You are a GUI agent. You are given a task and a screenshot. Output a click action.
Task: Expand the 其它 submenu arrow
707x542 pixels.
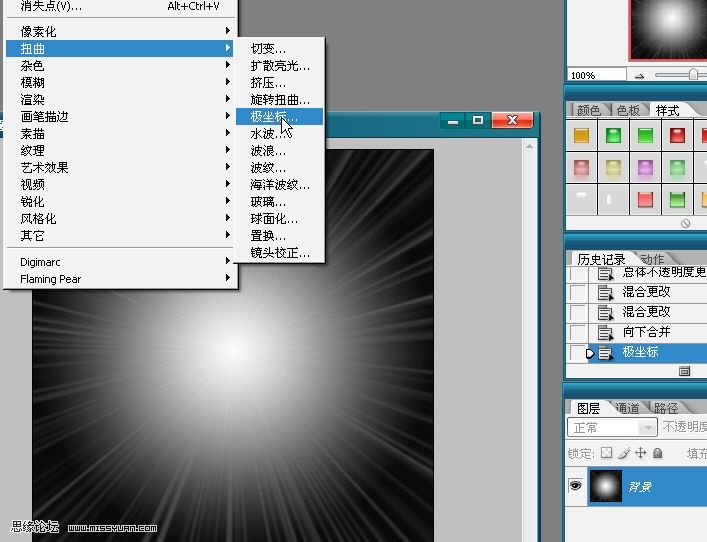[228, 235]
